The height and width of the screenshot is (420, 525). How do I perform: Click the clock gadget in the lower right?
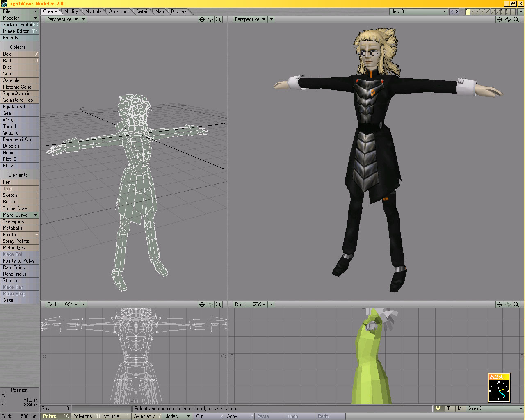click(499, 387)
